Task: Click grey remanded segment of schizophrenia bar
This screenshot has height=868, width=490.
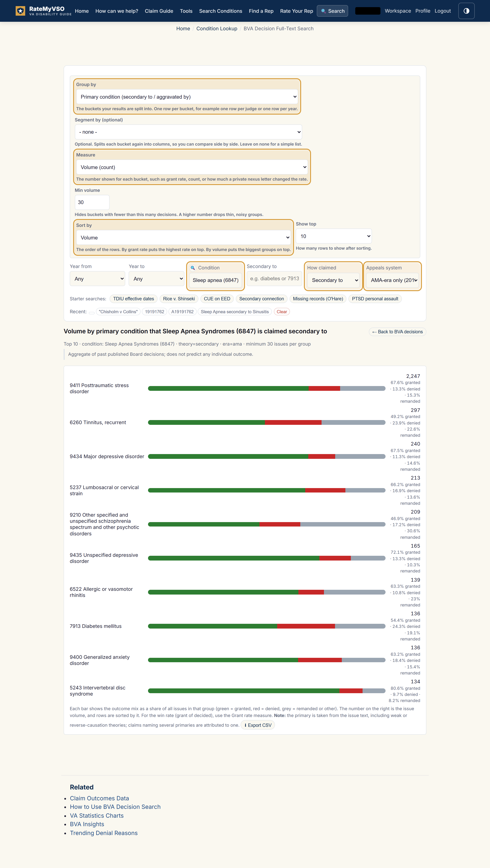Action: tap(343, 524)
